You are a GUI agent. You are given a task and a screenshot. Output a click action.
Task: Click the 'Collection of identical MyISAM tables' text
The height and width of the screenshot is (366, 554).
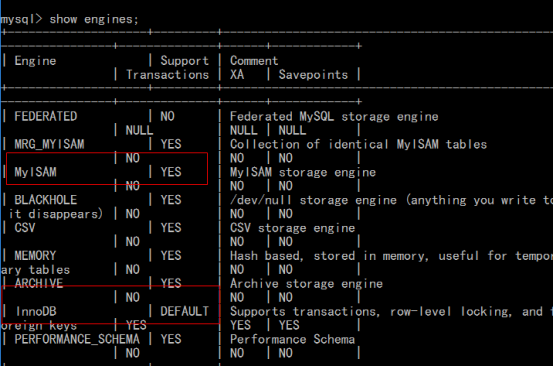[x=359, y=144]
